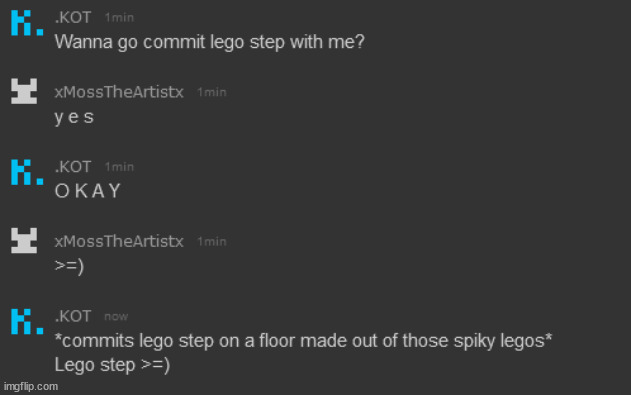Select xMossTheArtistx's gray avatar beside the '>=)' message
631x395 pixels.
click(24, 241)
